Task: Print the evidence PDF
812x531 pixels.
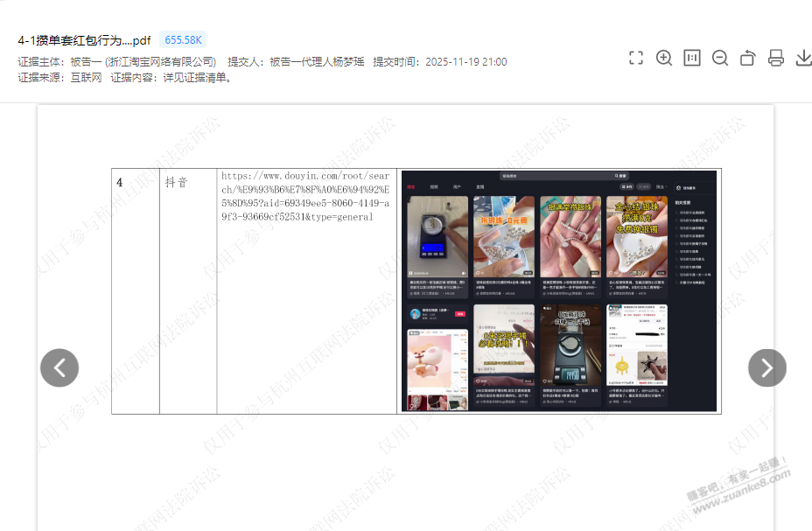Action: [776, 58]
